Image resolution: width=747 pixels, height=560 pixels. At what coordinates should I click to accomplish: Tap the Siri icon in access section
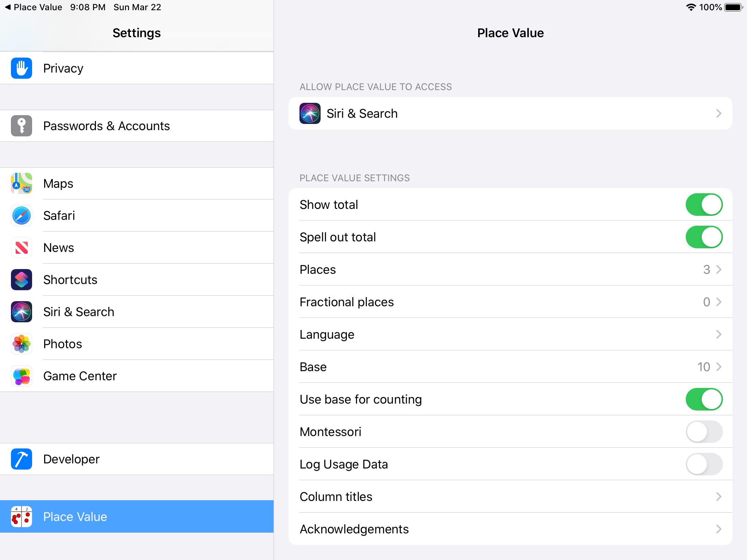310,113
